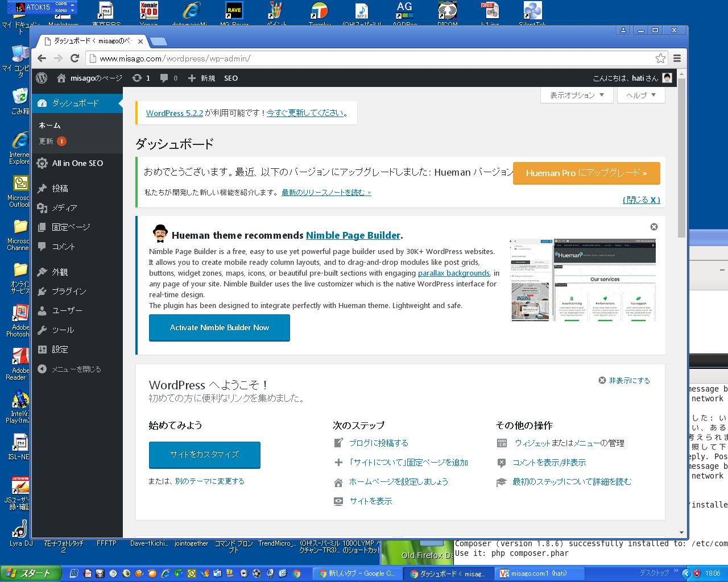Open the 新規 add-new menu in admin bar
This screenshot has height=582, width=728.
click(201, 78)
